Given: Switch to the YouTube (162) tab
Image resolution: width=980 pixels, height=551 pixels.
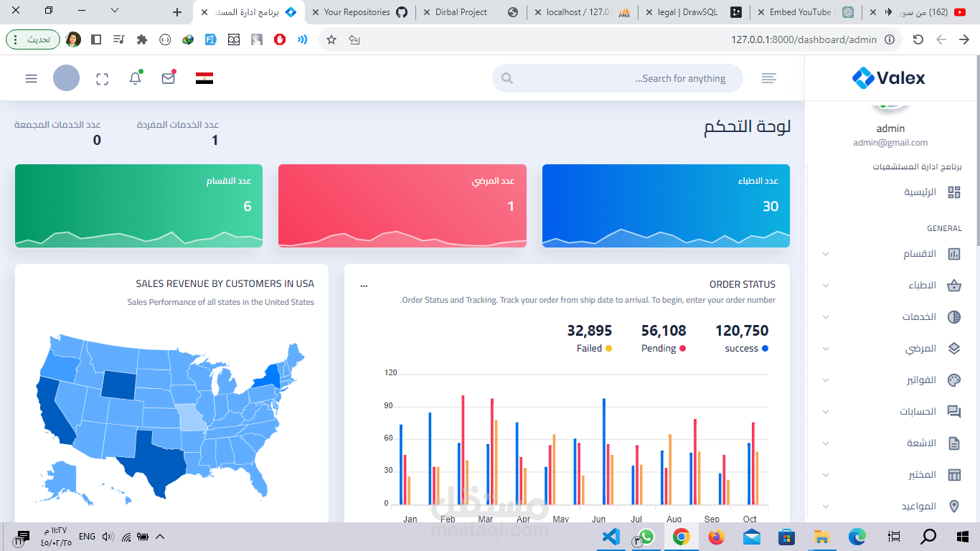Looking at the screenshot, I should tap(917, 12).
